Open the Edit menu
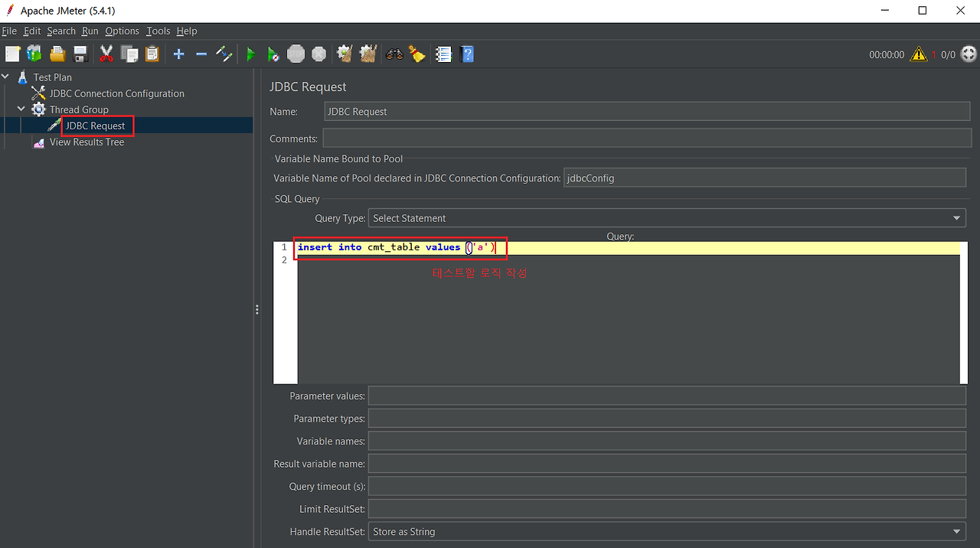Screen dimensions: 980x548 point(32,31)
